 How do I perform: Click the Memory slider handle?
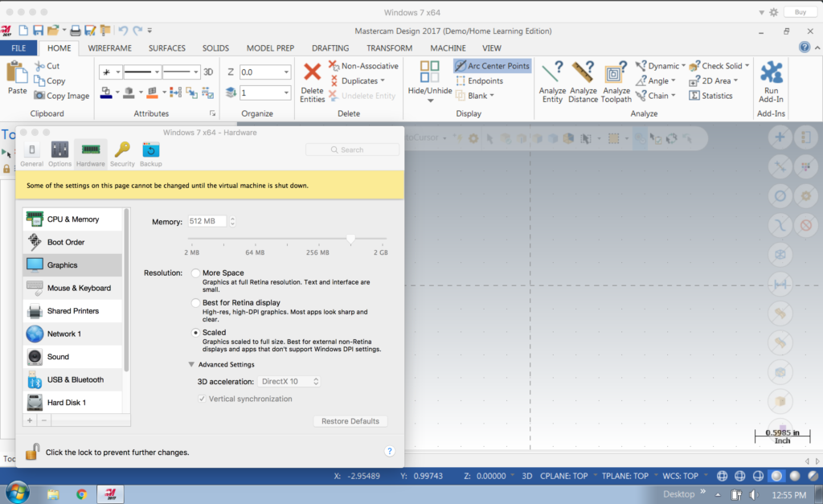tap(351, 238)
